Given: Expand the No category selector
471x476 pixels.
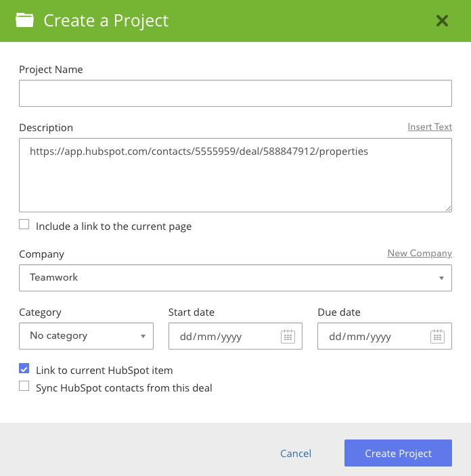Looking at the screenshot, I should click(87, 336).
